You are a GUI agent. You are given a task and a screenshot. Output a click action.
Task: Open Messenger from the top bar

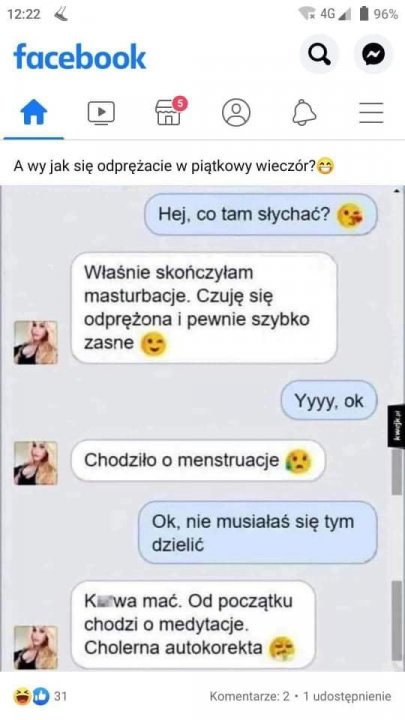pos(373,55)
